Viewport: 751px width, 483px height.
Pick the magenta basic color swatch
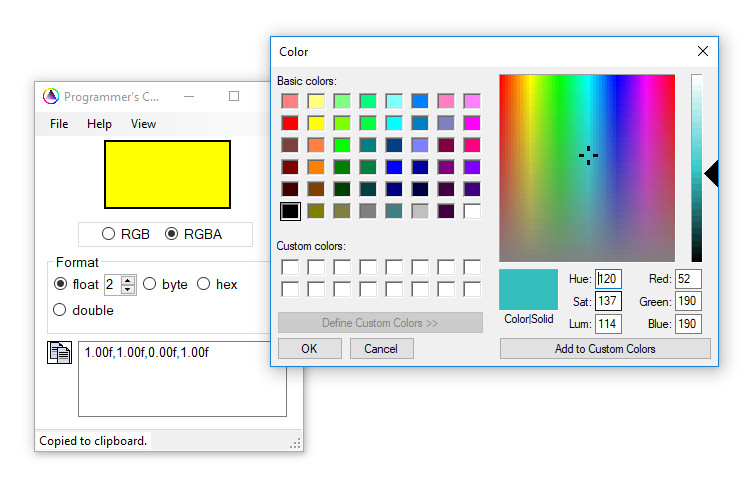(x=472, y=123)
